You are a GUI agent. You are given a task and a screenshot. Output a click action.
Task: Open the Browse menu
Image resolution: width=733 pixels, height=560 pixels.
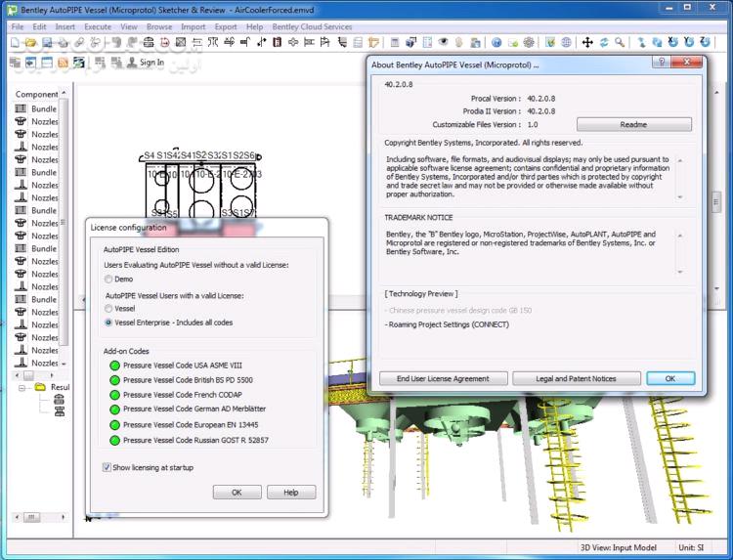coord(159,27)
